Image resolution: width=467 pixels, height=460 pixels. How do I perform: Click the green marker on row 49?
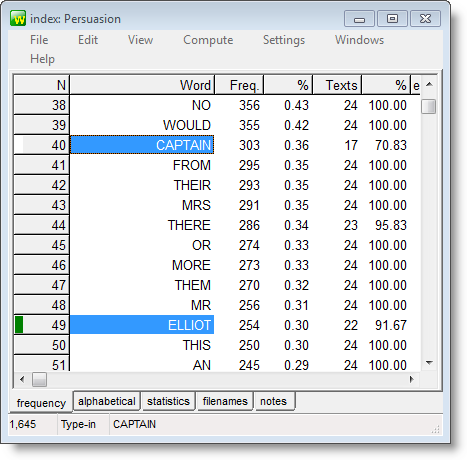[19, 325]
